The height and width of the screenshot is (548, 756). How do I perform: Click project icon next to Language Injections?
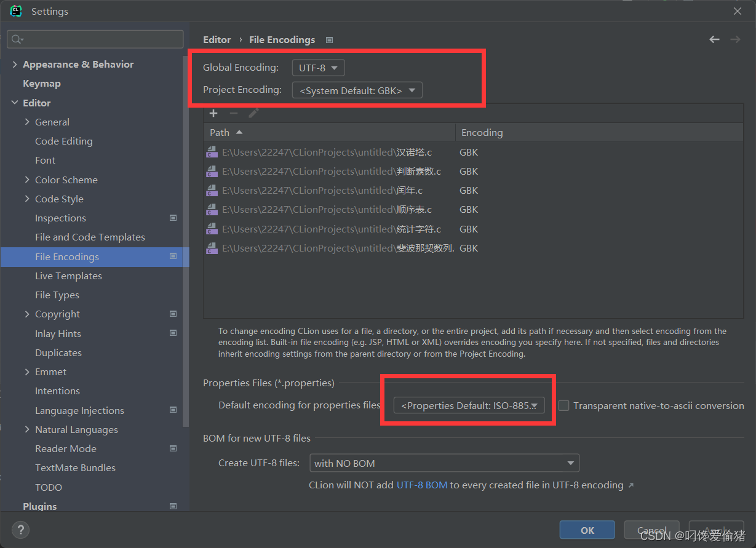point(173,410)
